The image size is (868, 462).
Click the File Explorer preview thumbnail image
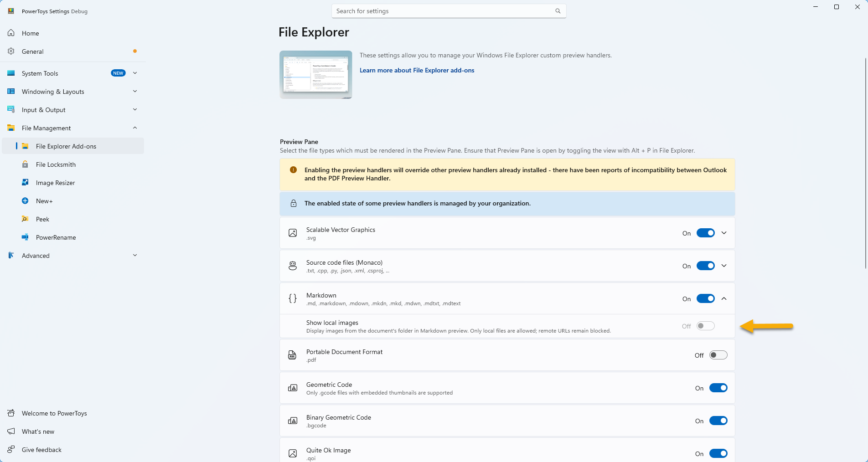[315, 75]
